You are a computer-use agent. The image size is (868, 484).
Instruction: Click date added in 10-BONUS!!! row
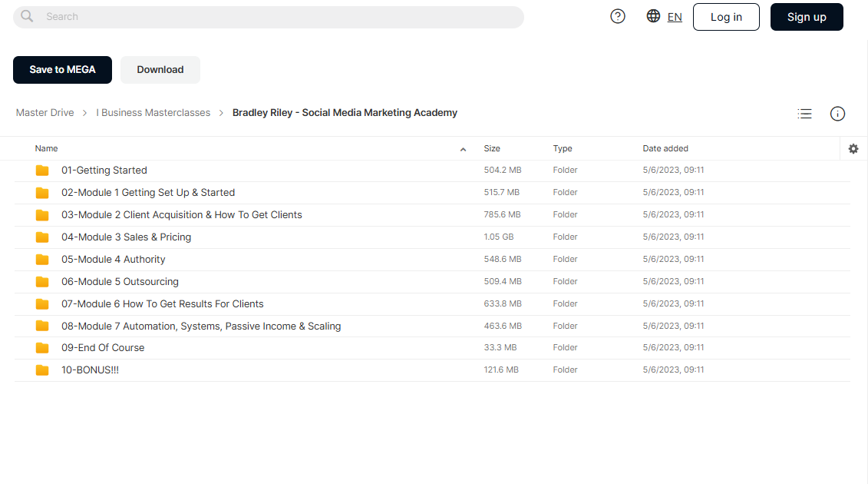673,370
